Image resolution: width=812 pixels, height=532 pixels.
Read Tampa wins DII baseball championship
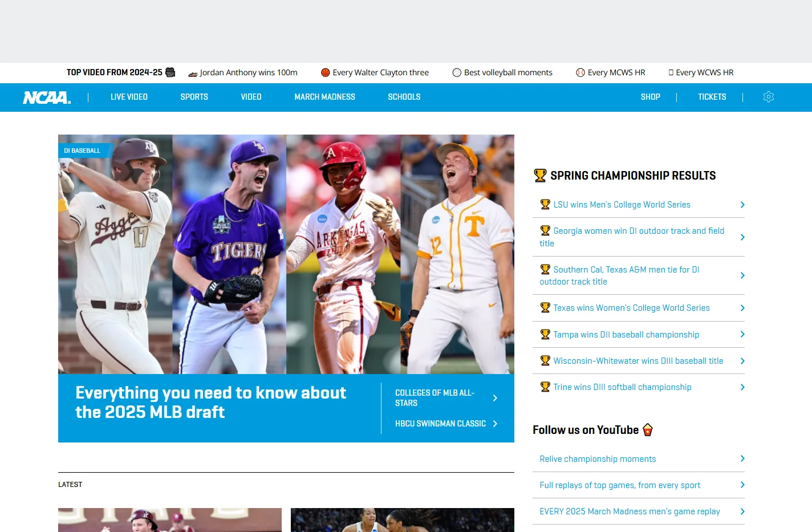tap(626, 335)
